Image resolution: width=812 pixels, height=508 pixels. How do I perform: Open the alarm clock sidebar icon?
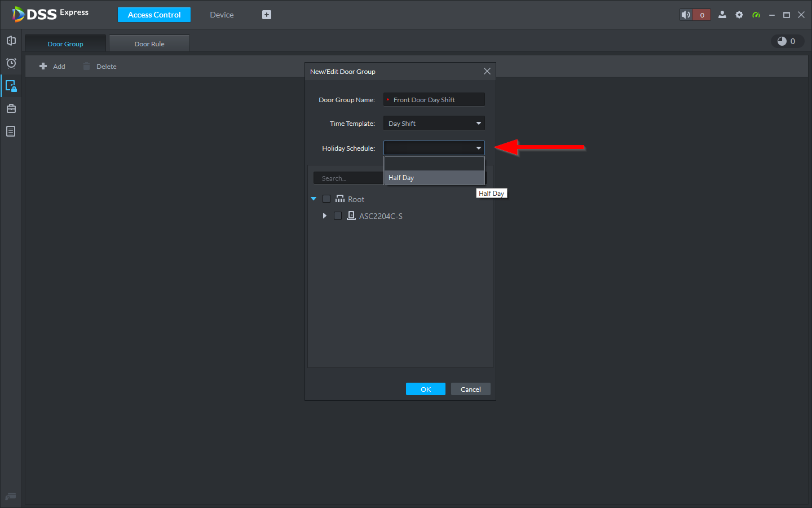(11, 63)
